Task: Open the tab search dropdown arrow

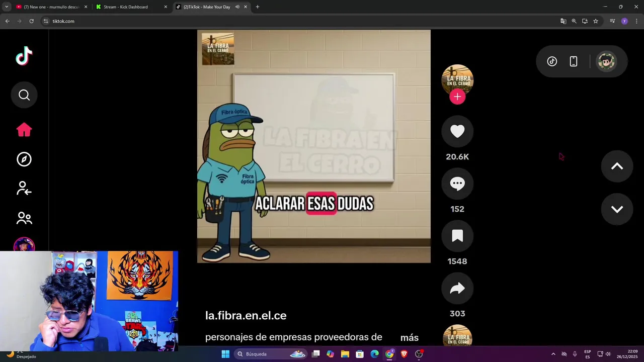Action: (x=6, y=7)
